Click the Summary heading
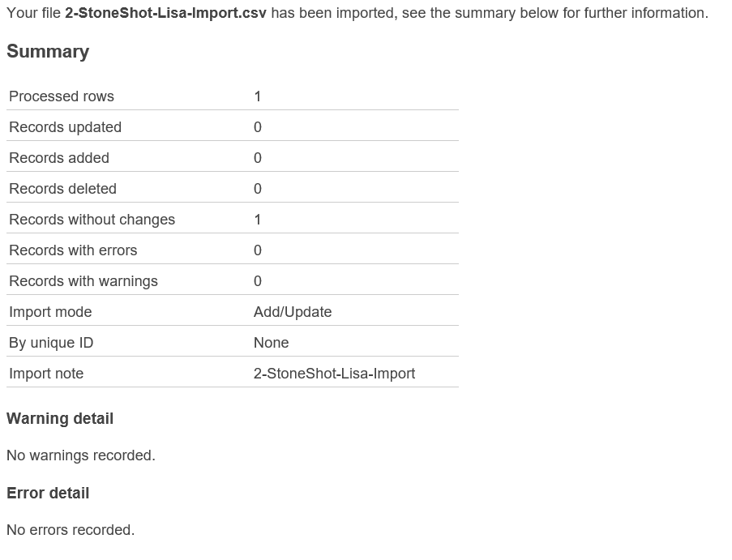 (48, 52)
